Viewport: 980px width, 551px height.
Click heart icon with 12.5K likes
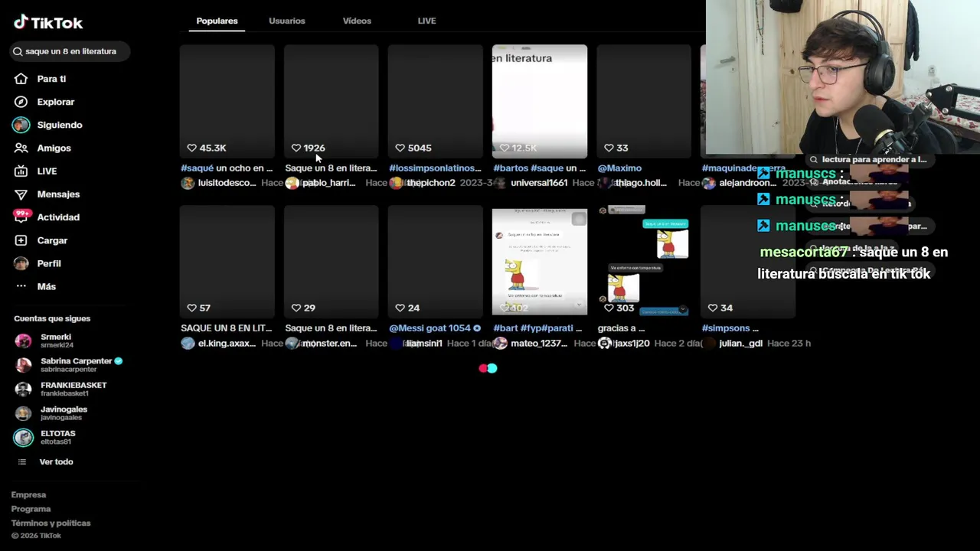click(x=504, y=148)
